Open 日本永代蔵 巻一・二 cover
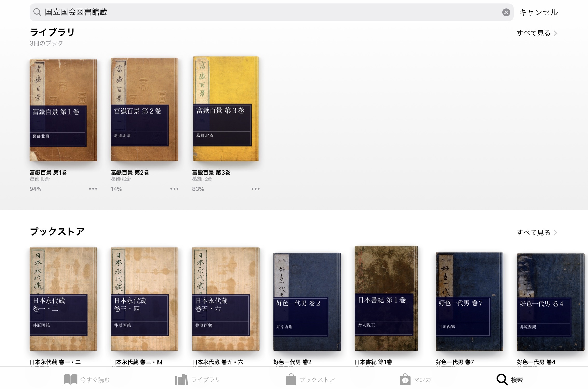The image size is (588, 389). coord(63,299)
